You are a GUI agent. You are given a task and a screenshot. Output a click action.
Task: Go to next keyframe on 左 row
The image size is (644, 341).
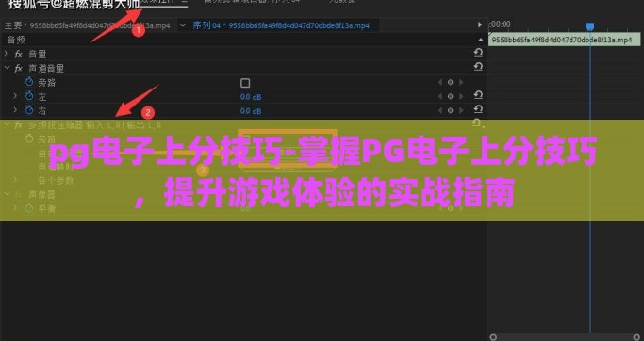pos(461,96)
